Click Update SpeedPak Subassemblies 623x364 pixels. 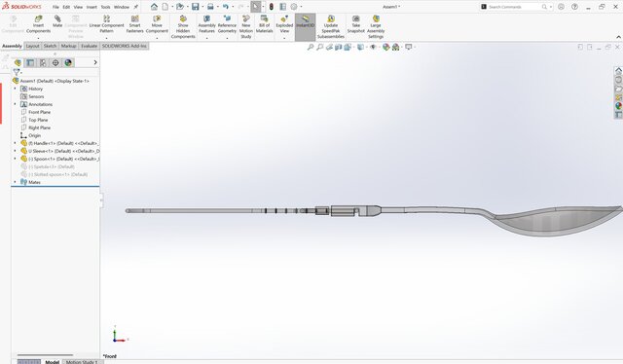pos(331,27)
